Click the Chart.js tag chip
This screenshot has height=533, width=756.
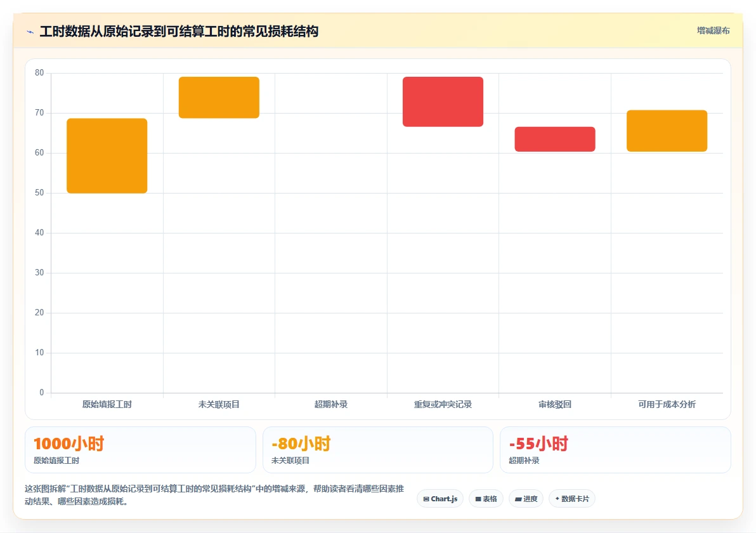click(x=440, y=499)
